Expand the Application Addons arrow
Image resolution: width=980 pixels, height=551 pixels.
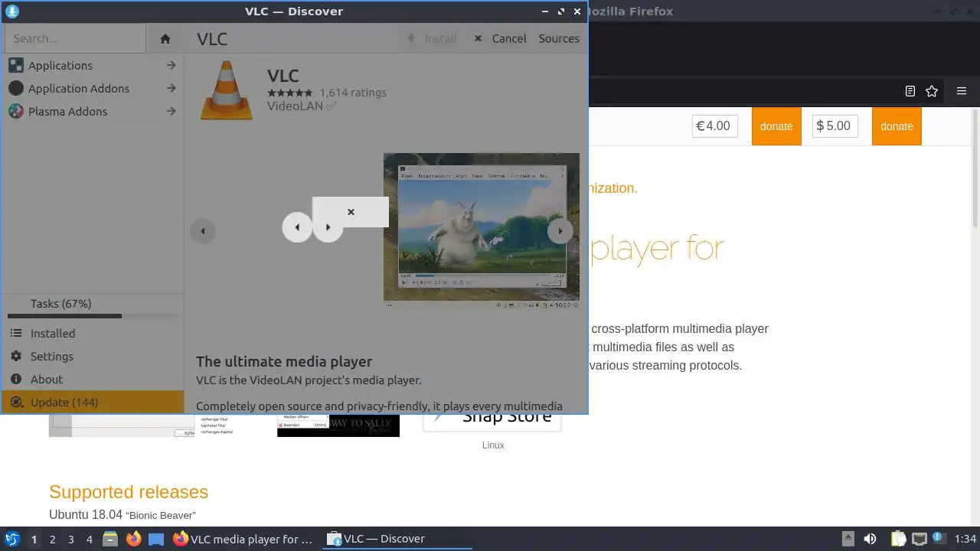pos(171,89)
